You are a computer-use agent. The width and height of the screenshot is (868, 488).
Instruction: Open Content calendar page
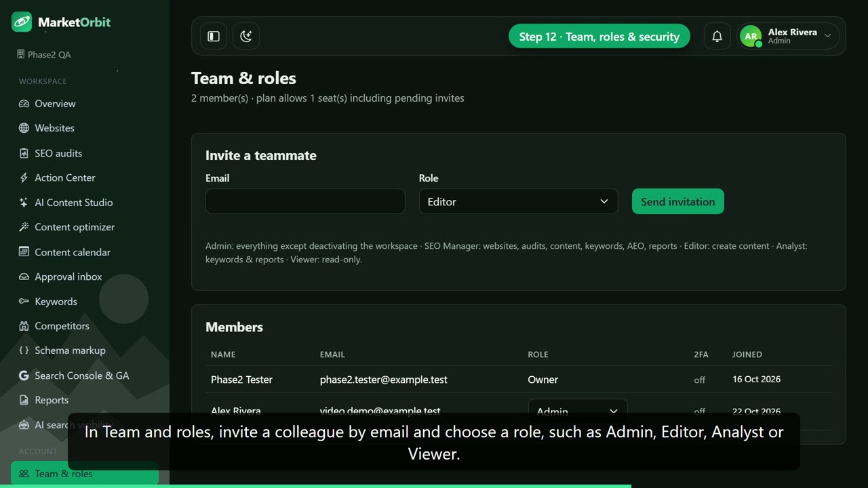pos(85,252)
